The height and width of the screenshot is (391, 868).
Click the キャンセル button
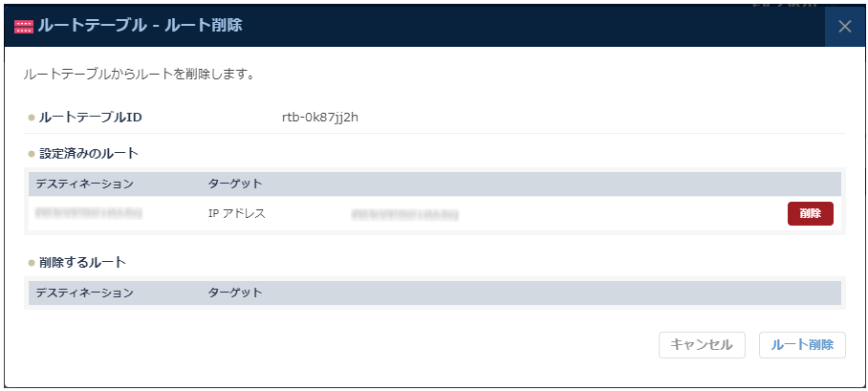pyautogui.click(x=702, y=345)
